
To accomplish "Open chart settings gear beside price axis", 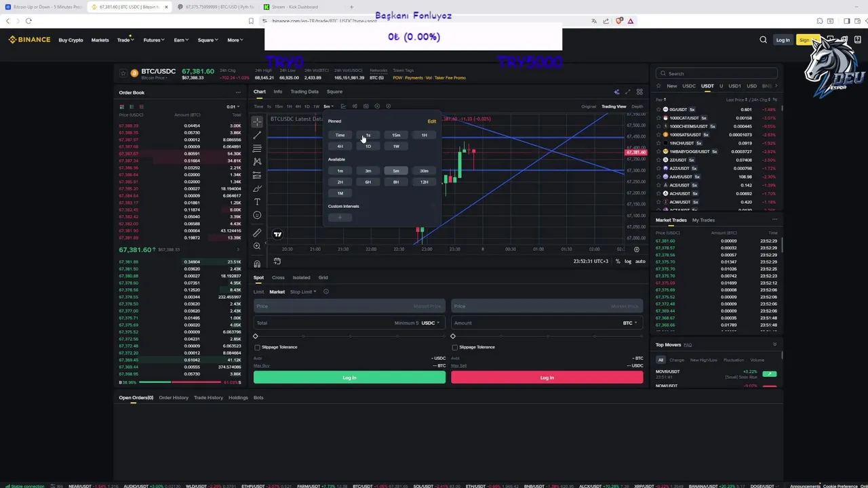I will point(636,249).
